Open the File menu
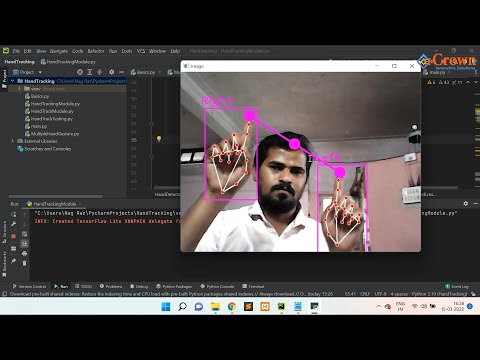 tap(16, 51)
